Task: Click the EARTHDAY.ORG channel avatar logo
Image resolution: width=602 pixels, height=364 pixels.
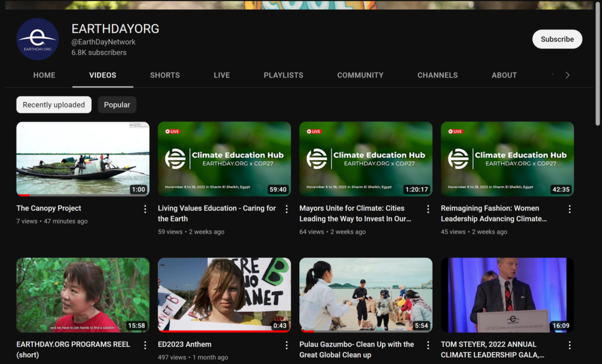Action: [x=38, y=39]
